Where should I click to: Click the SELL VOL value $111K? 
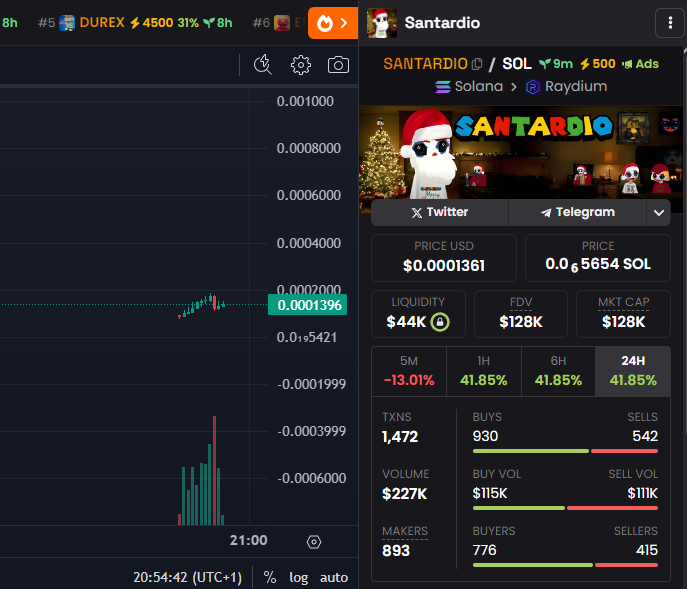click(642, 493)
